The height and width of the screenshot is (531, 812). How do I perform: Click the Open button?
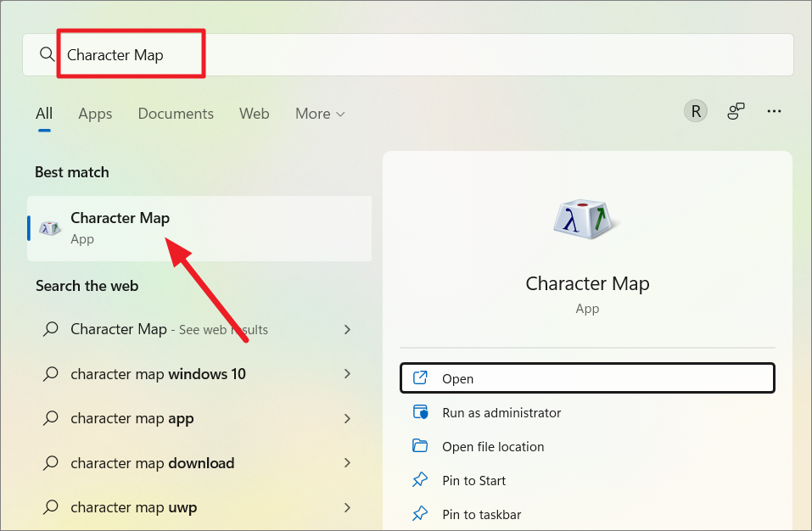[587, 378]
